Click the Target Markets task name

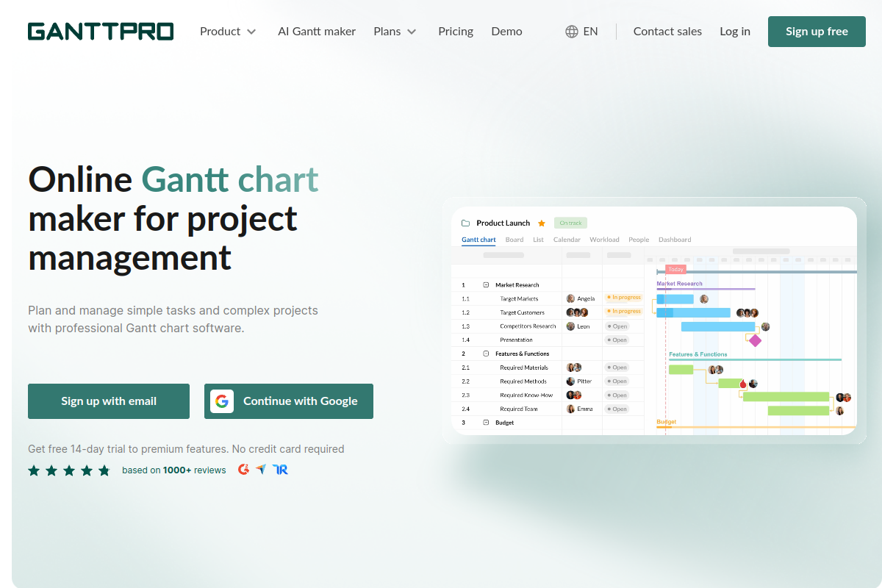coord(519,298)
